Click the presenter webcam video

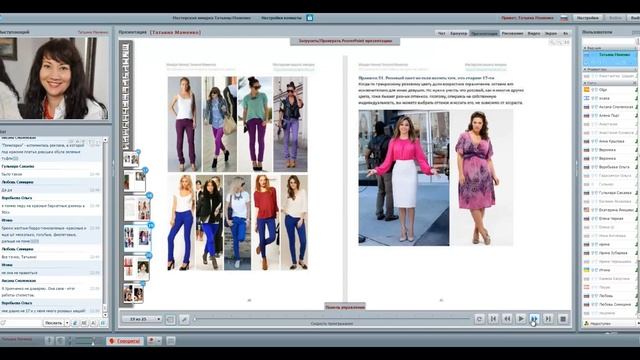pyautogui.click(x=54, y=78)
